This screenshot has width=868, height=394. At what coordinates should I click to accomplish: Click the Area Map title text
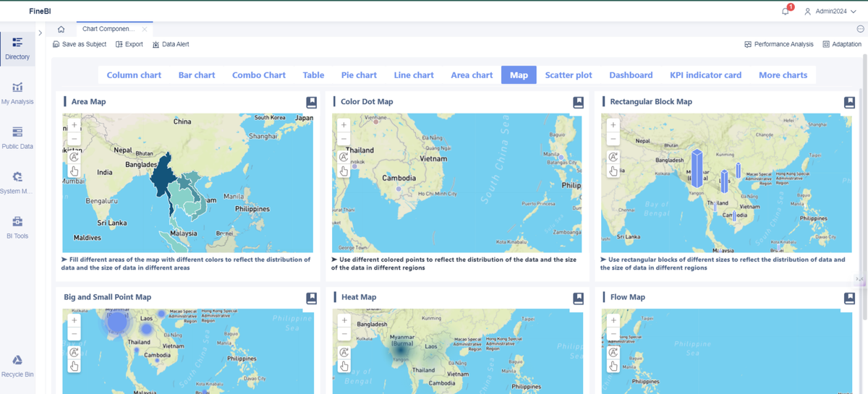pos(88,102)
